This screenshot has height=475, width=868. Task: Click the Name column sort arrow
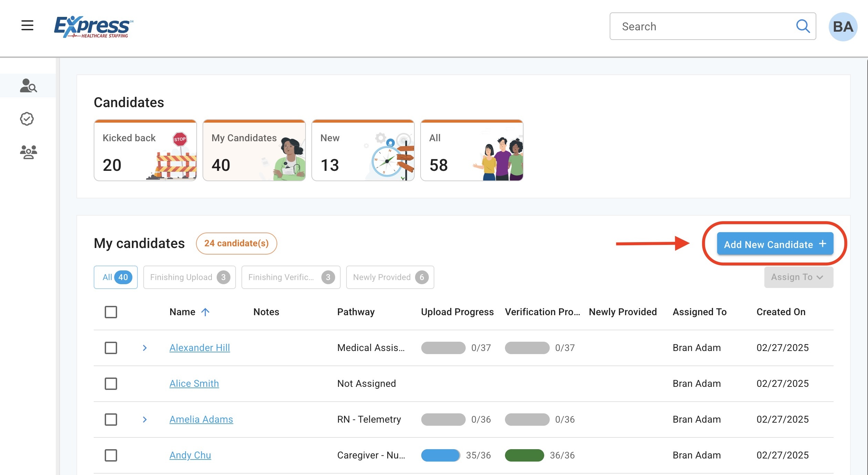[x=205, y=312]
